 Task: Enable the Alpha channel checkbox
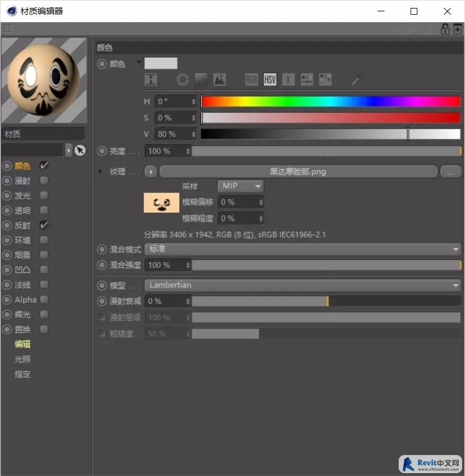[x=44, y=299]
